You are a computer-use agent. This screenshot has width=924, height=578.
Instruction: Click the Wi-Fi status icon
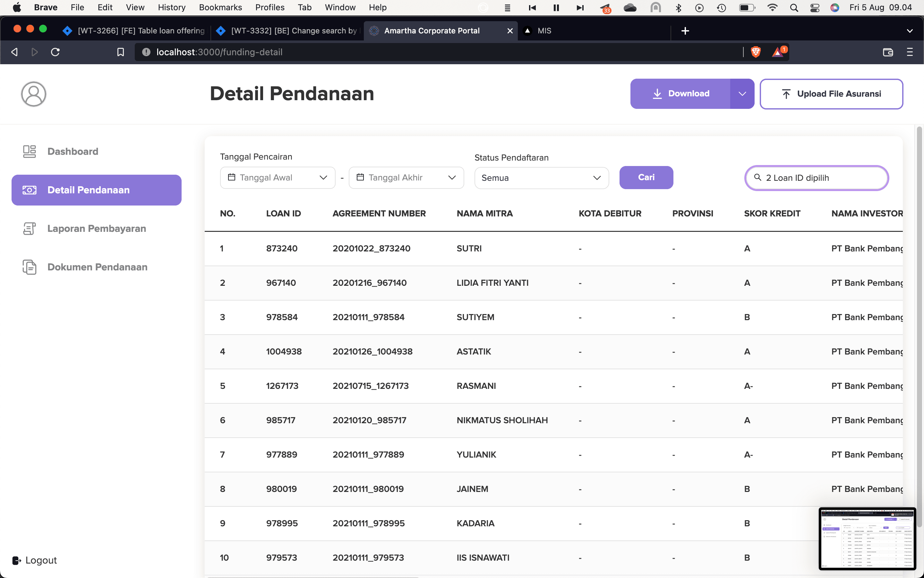tap(773, 8)
